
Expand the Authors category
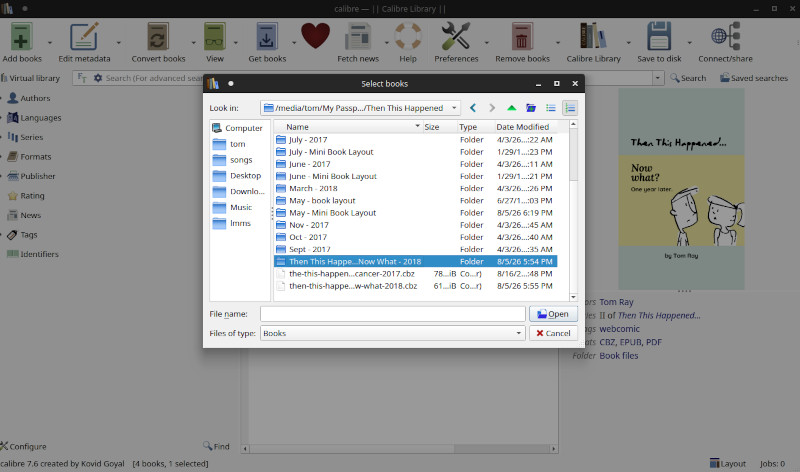click(2, 97)
